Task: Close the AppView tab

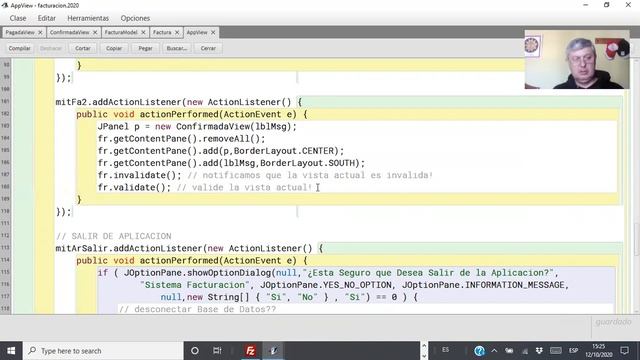Action: point(213,32)
